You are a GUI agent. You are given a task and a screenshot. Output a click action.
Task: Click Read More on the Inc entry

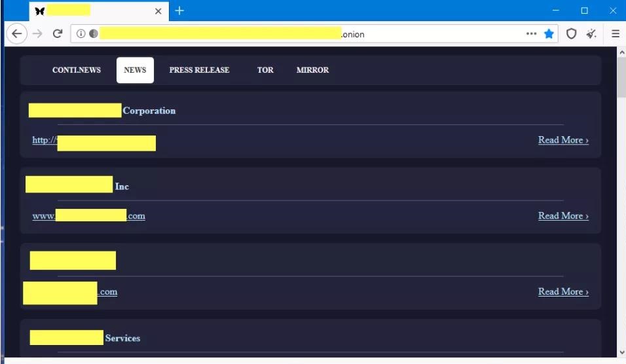pos(563,216)
